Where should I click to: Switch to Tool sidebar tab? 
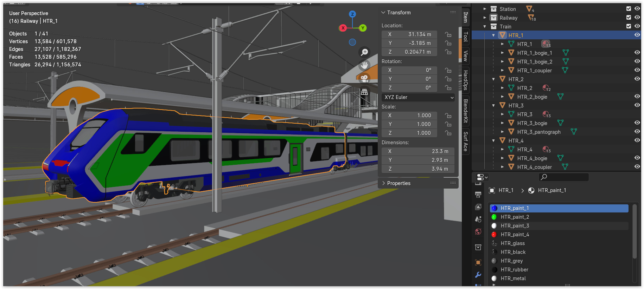[x=466, y=37]
